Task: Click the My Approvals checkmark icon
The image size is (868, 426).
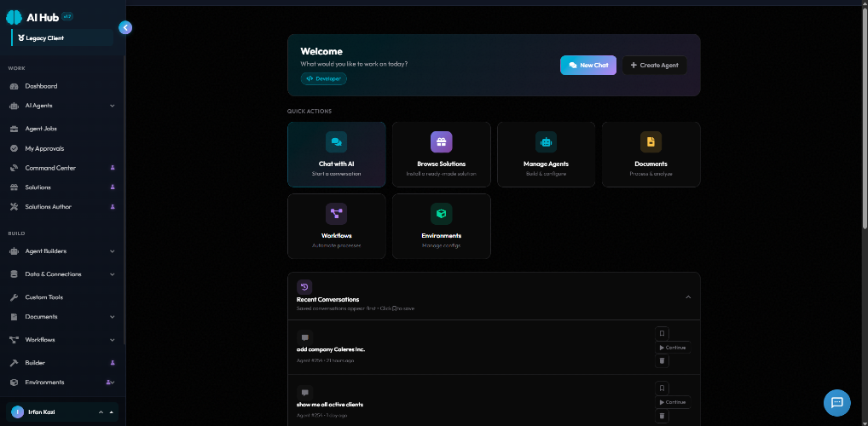Action: [x=14, y=149]
